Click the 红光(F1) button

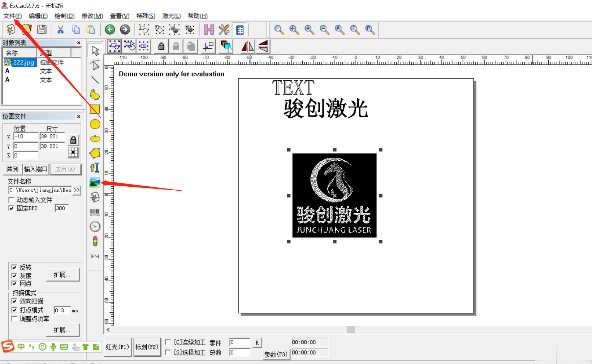tap(117, 347)
